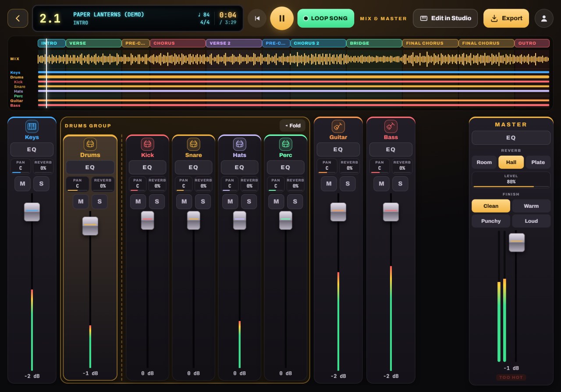Solo the Drums group channel
The image size is (561, 392).
99,202
